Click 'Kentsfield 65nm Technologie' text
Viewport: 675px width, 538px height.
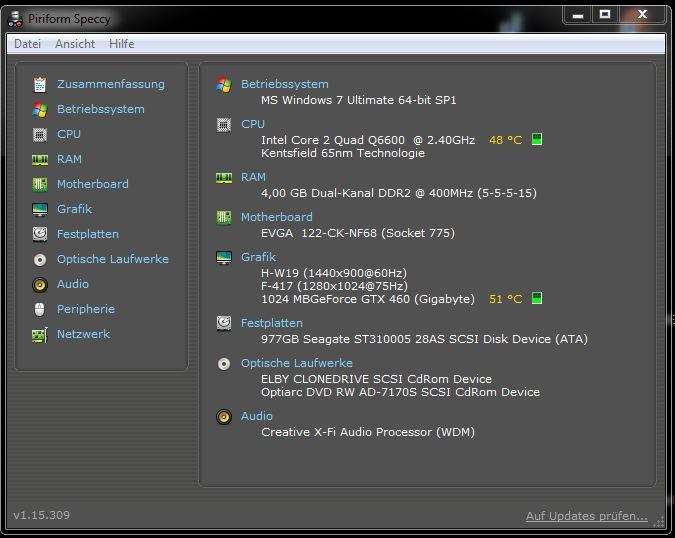tap(343, 153)
